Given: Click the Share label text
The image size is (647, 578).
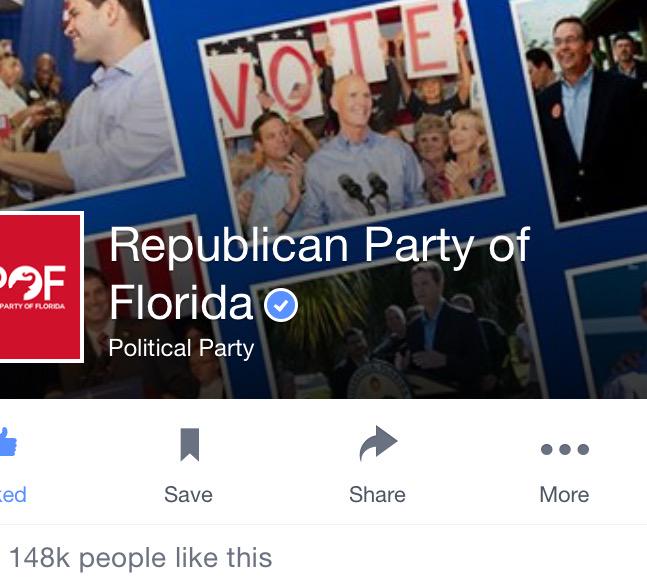Looking at the screenshot, I should coord(377,494).
